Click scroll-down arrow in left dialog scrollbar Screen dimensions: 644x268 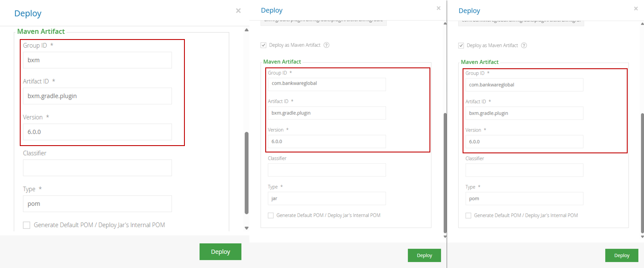click(x=246, y=228)
